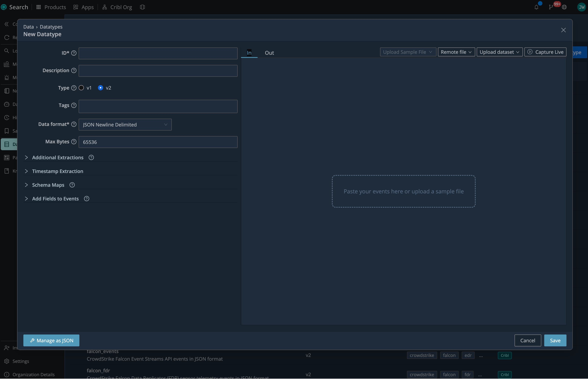Click the JW user avatar
The height and width of the screenshot is (379, 588).
(581, 7)
